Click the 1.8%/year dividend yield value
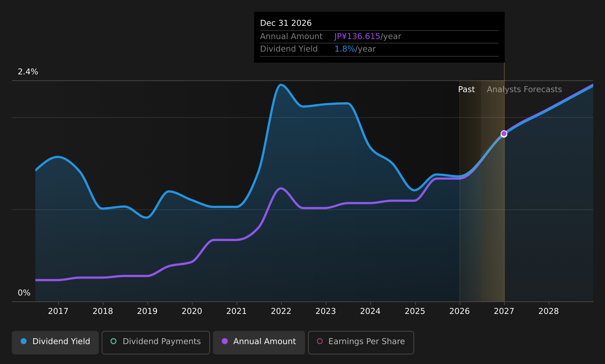Viewport: 605px width, 364px height. click(355, 49)
